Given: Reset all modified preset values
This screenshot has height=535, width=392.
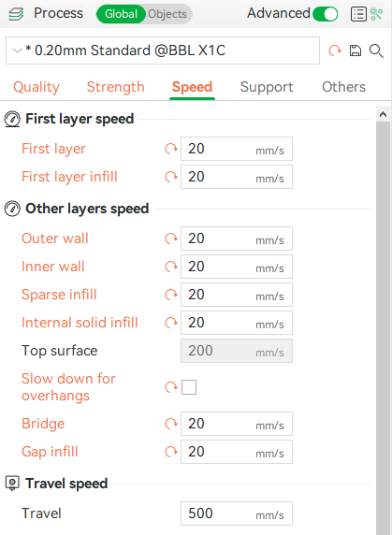Looking at the screenshot, I should pos(335,51).
